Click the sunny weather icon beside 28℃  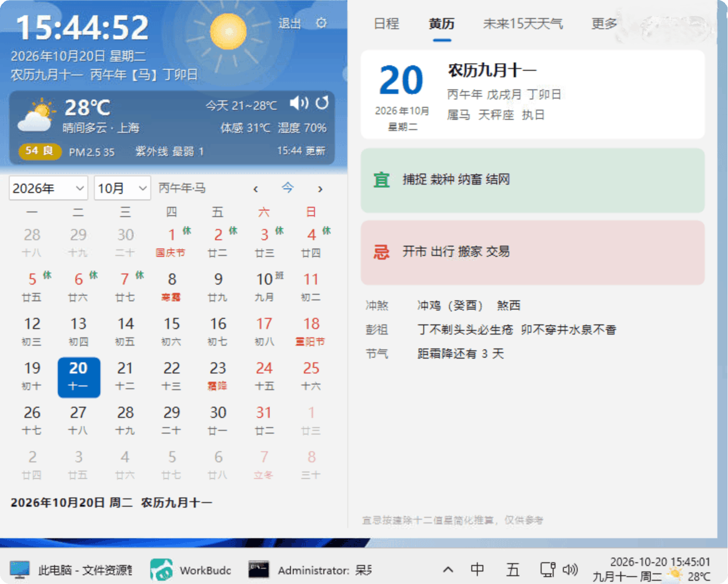[37, 115]
